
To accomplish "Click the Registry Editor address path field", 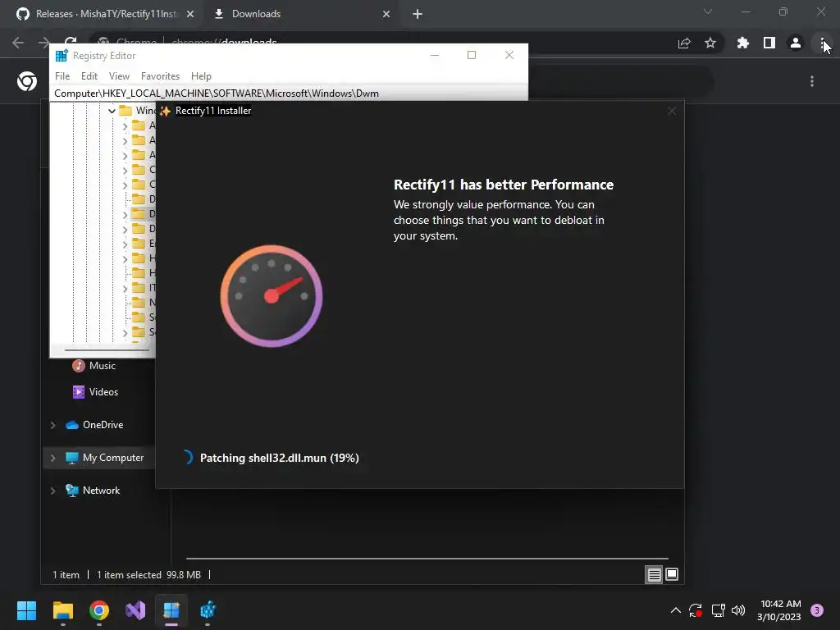I will (x=289, y=94).
